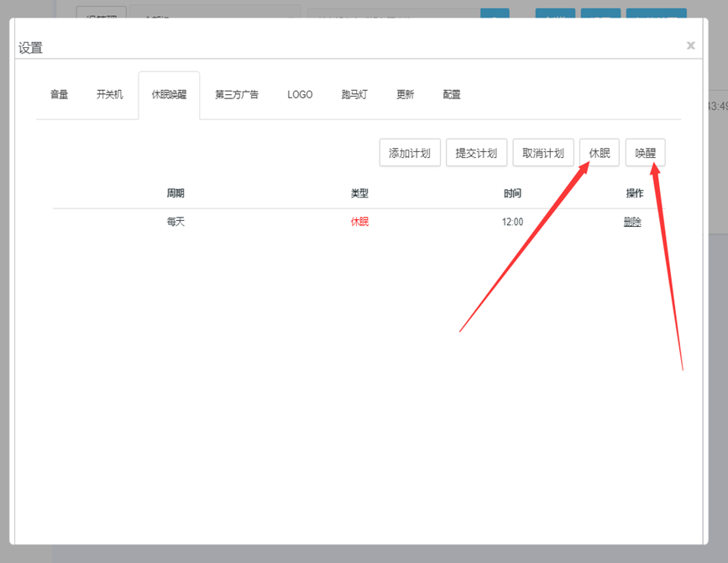Close the 设置 dialog with the X

690,45
